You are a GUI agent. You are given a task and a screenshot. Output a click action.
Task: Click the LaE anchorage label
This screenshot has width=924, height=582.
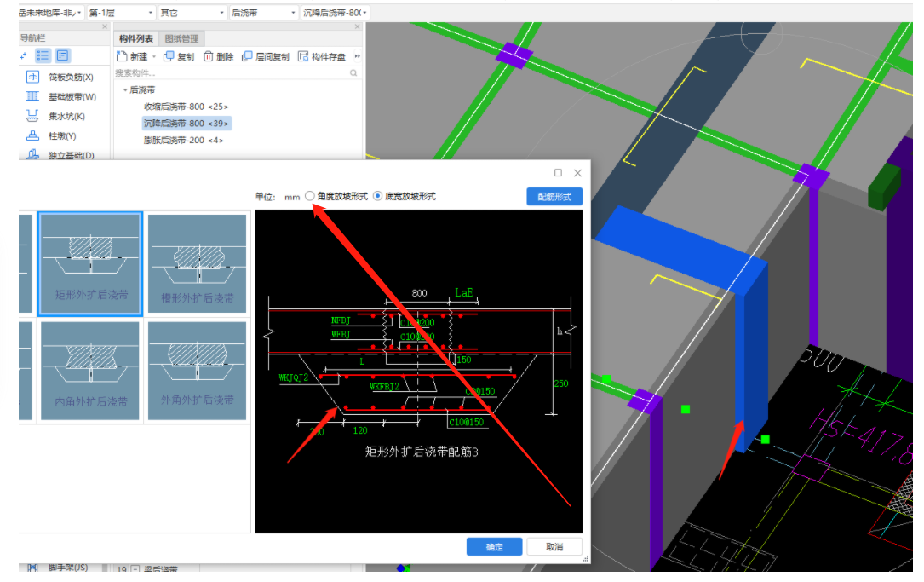[464, 292]
